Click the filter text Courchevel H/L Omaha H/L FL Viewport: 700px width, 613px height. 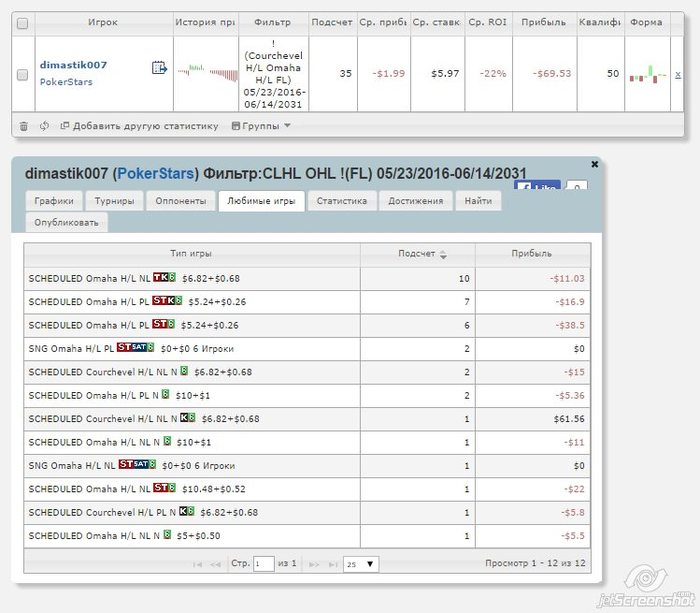tap(274, 68)
